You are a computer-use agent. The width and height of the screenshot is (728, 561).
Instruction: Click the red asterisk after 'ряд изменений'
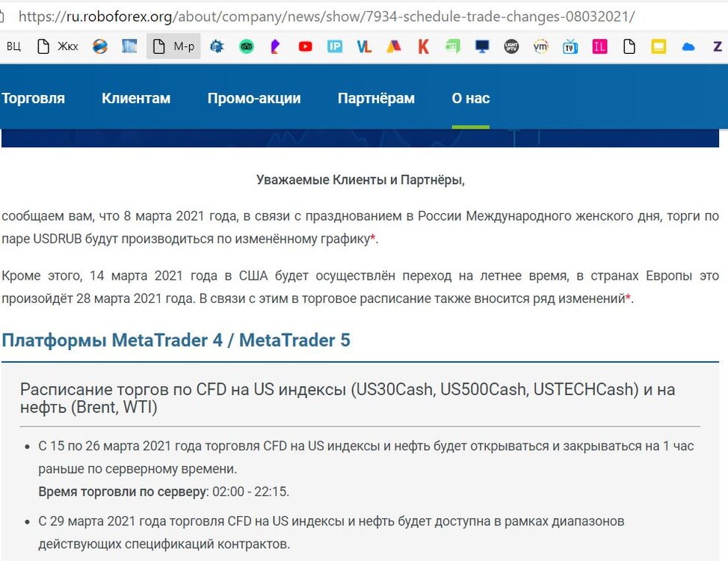tap(628, 297)
